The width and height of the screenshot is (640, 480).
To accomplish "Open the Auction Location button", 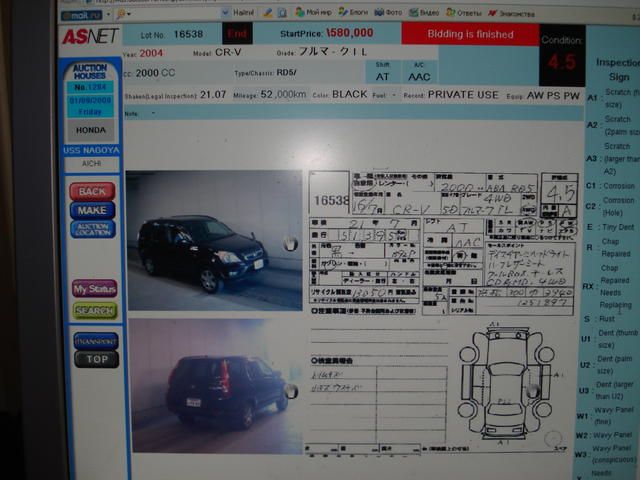I will (93, 229).
